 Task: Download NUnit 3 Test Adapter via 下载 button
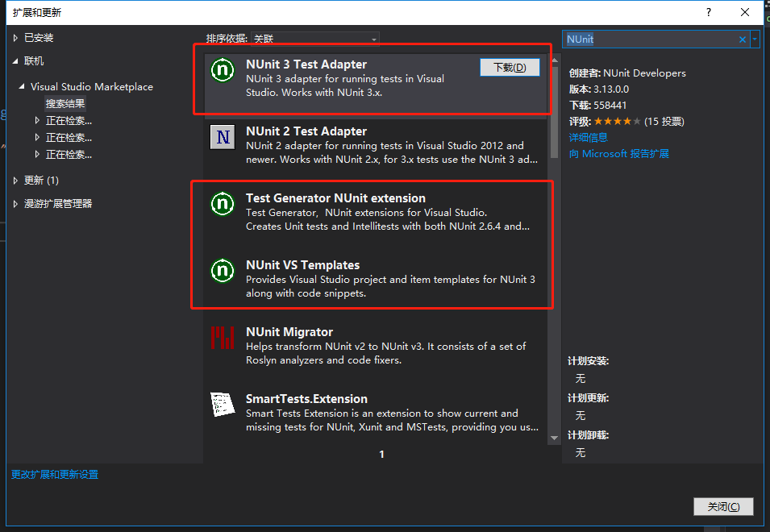click(x=510, y=68)
